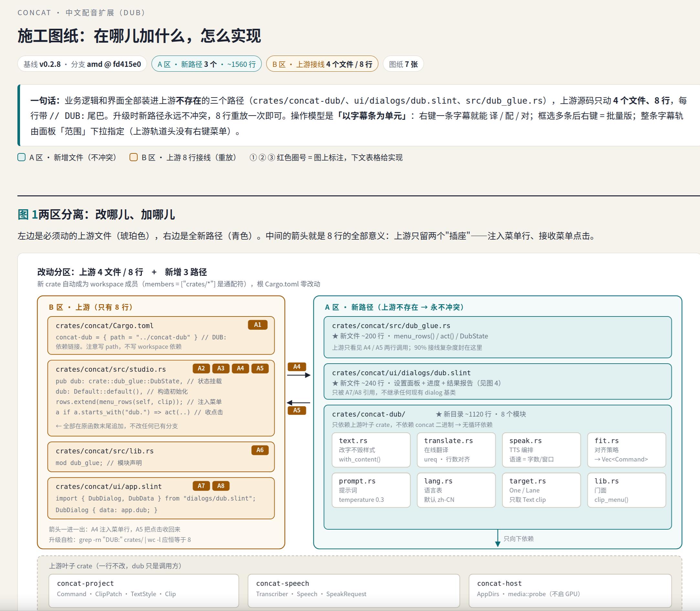Viewport: 700px width, 611px height.
Task: Open the text.rs module card
Action: tap(371, 450)
